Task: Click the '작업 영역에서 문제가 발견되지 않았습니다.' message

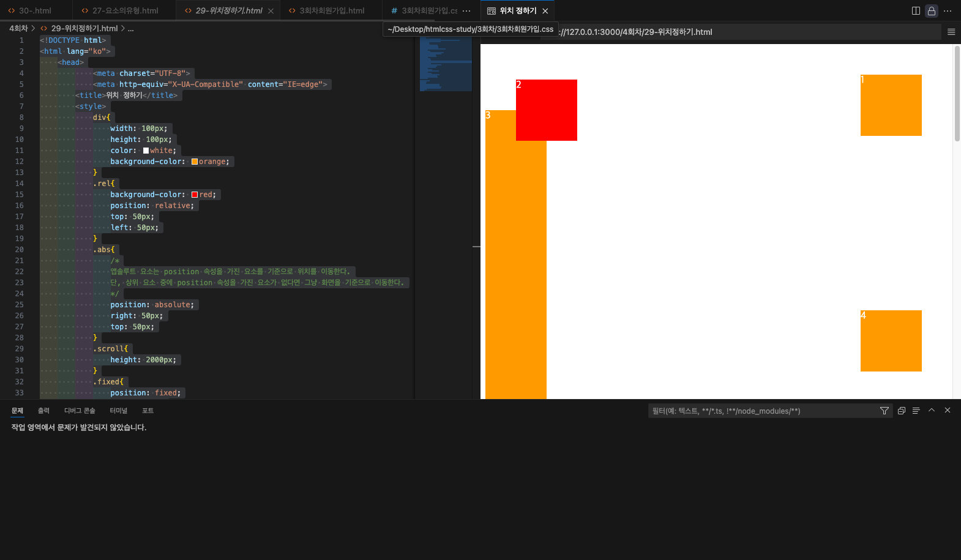Action: pos(79,427)
